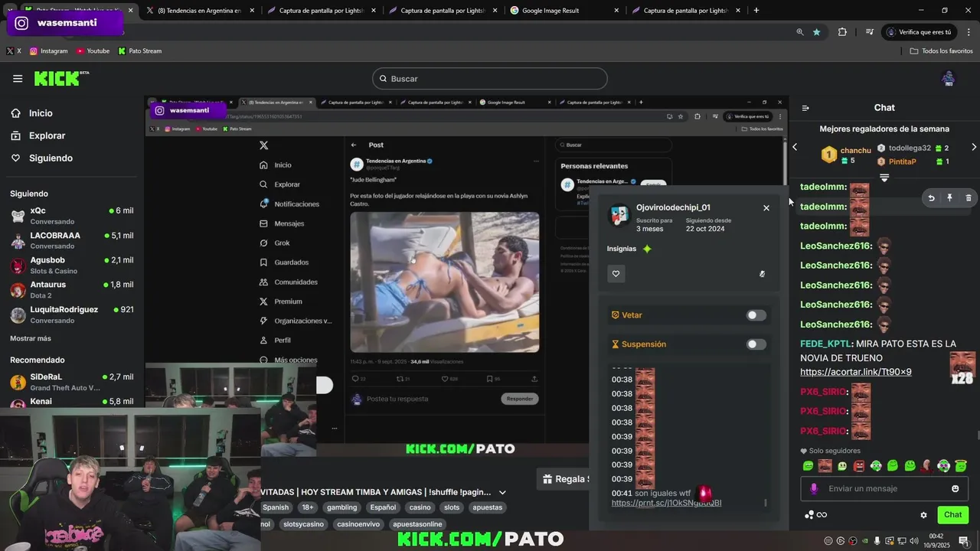Insert the laughing man photo emote
980x551 pixels.
tap(825, 466)
